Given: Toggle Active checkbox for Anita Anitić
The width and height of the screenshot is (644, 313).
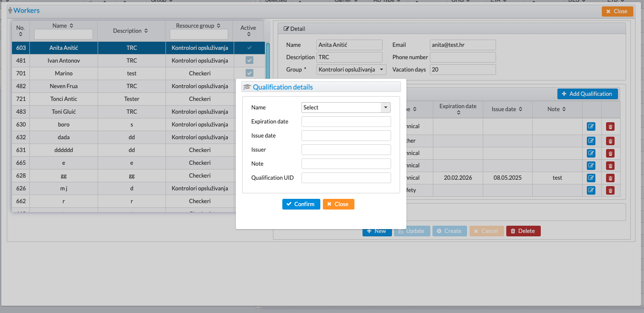Looking at the screenshot, I should 249,48.
